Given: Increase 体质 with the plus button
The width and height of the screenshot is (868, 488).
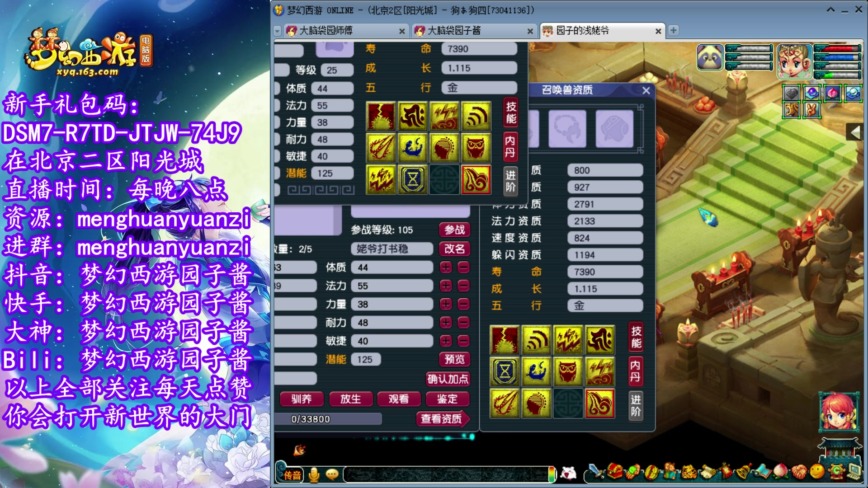Looking at the screenshot, I should [x=446, y=267].
